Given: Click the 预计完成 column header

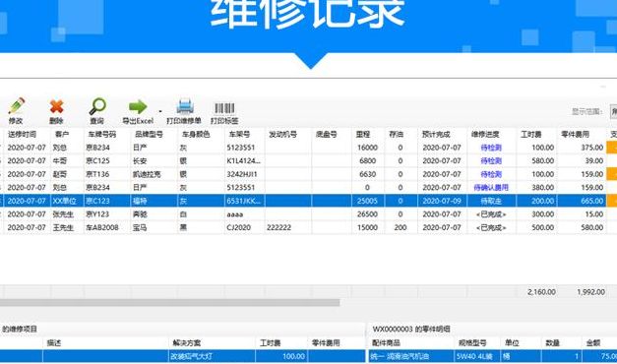Looking at the screenshot, I should coord(436,134).
